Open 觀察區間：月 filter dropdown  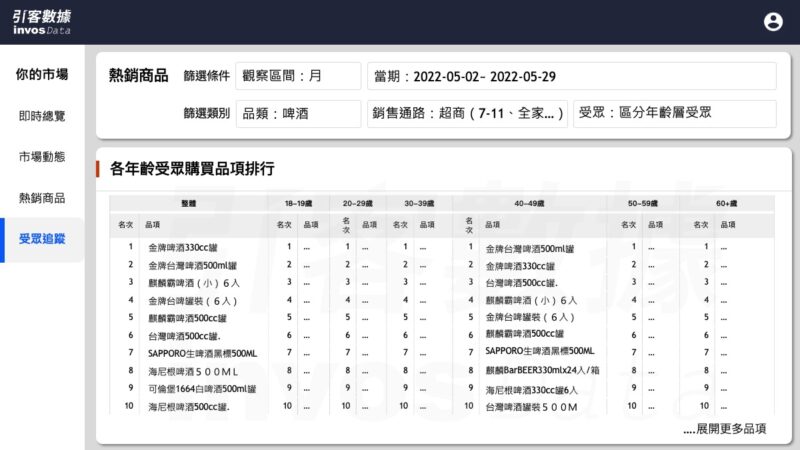pos(298,76)
